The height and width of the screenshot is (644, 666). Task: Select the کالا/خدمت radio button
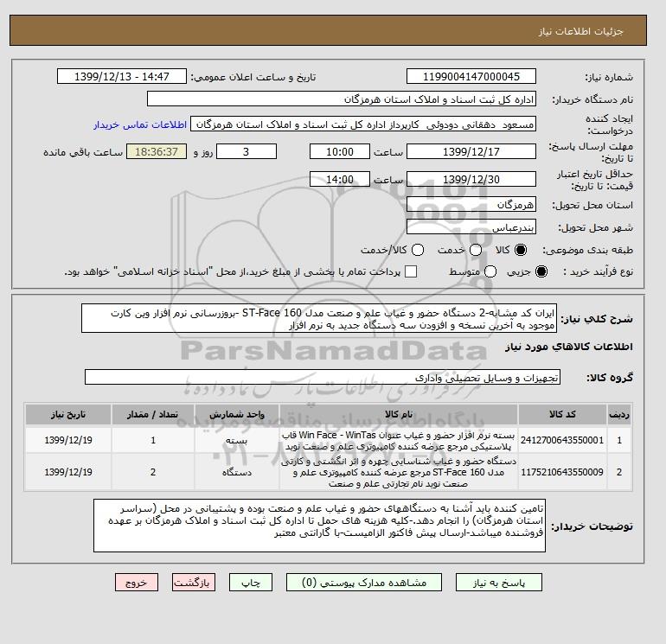[418, 250]
